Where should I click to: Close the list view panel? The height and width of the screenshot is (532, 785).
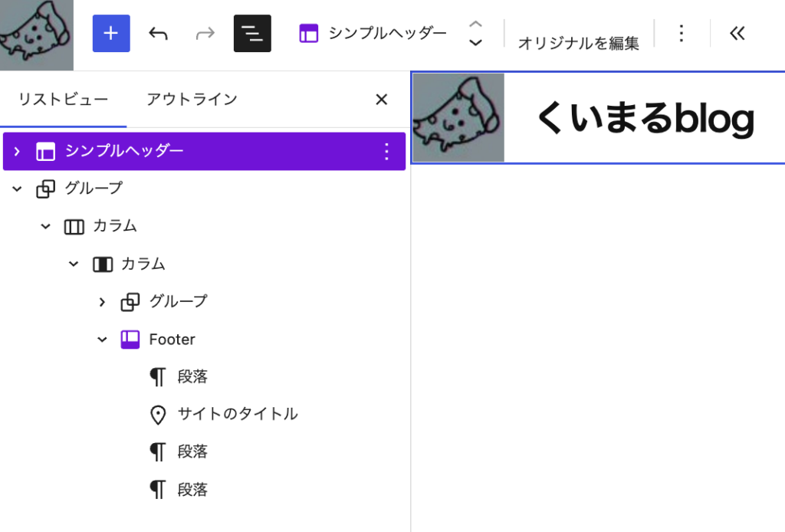pos(382,100)
